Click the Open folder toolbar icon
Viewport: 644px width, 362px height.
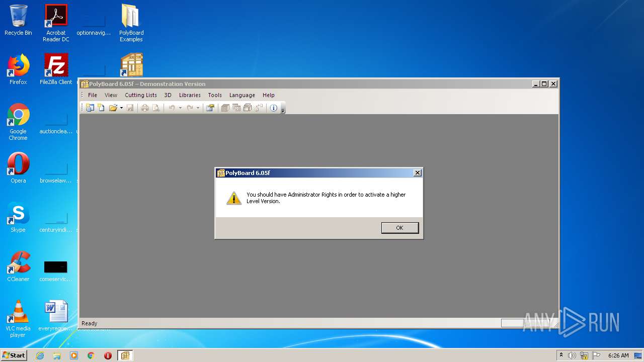tap(113, 108)
